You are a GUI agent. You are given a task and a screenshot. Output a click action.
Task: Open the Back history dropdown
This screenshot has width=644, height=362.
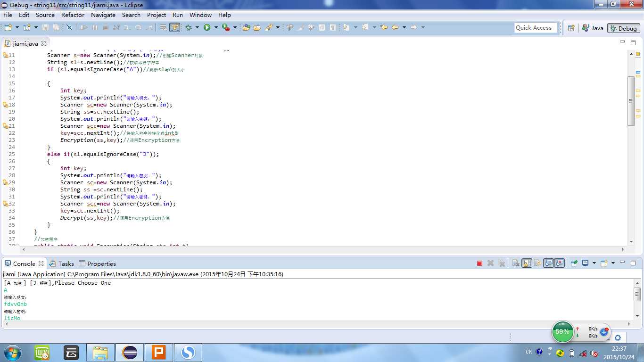click(x=404, y=27)
